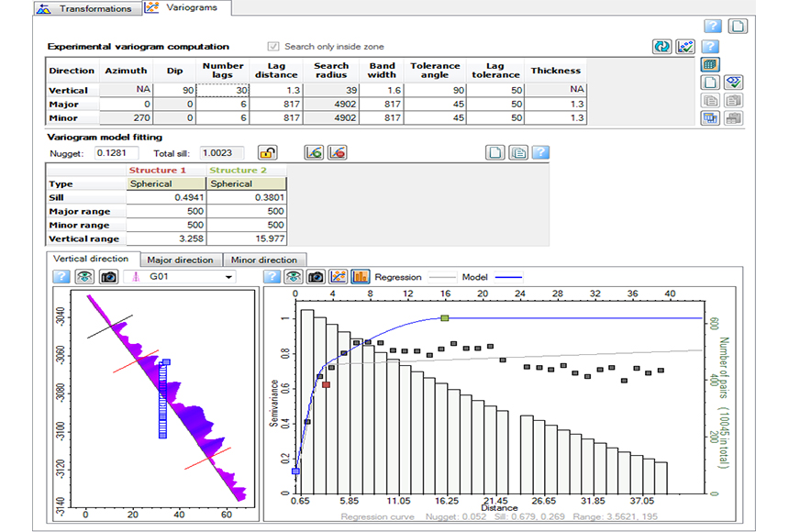789x532 pixels.
Task: Switch to the Major direction tab
Action: point(182,260)
